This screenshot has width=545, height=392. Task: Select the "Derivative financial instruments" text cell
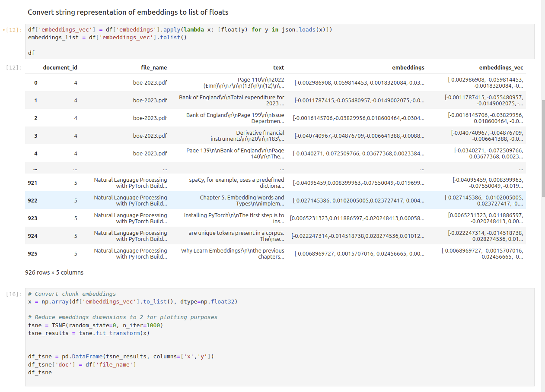(247, 136)
